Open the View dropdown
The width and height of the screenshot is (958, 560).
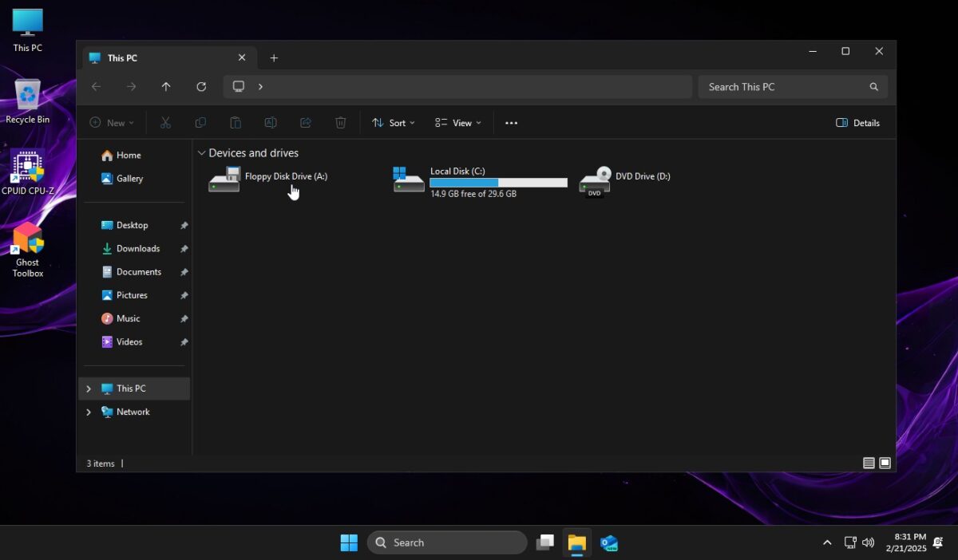click(457, 122)
